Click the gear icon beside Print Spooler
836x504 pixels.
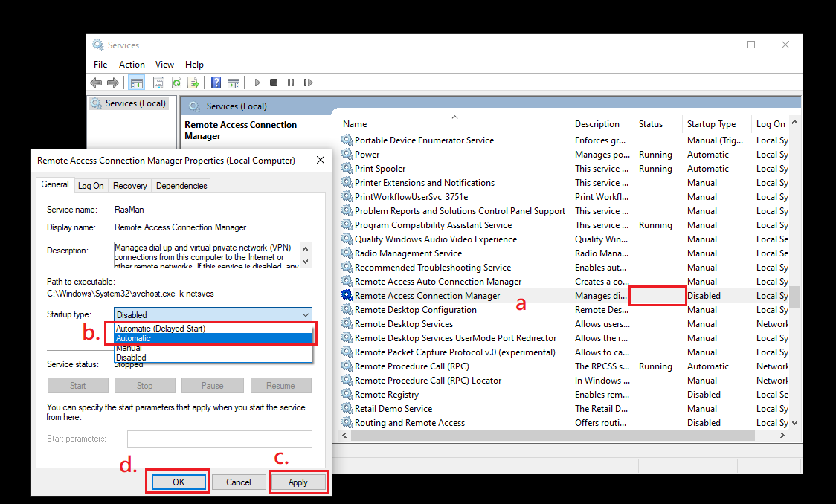pos(347,168)
